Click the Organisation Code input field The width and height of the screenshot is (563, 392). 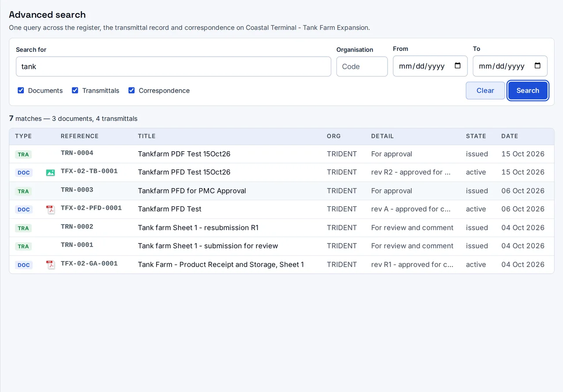pyautogui.click(x=362, y=66)
